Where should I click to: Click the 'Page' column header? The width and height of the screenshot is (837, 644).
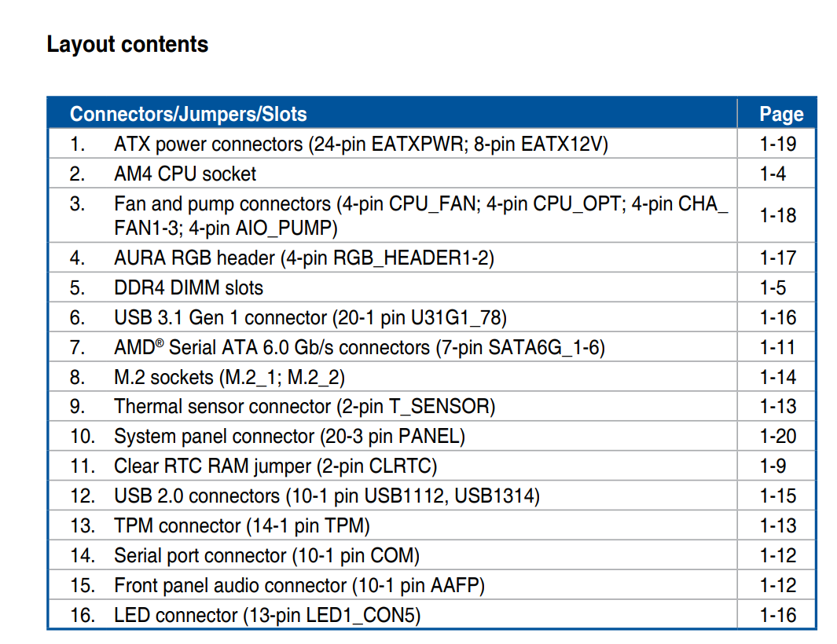pos(780,115)
